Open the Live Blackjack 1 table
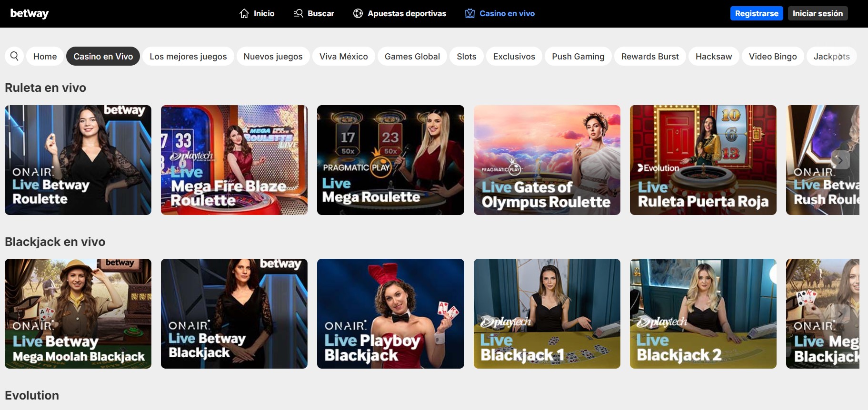This screenshot has width=868, height=410. tap(547, 313)
